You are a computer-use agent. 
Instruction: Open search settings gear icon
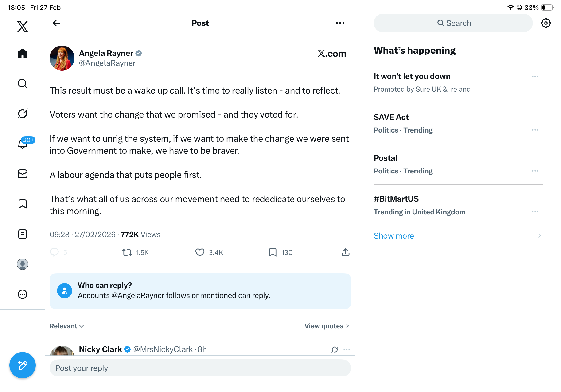(x=545, y=23)
